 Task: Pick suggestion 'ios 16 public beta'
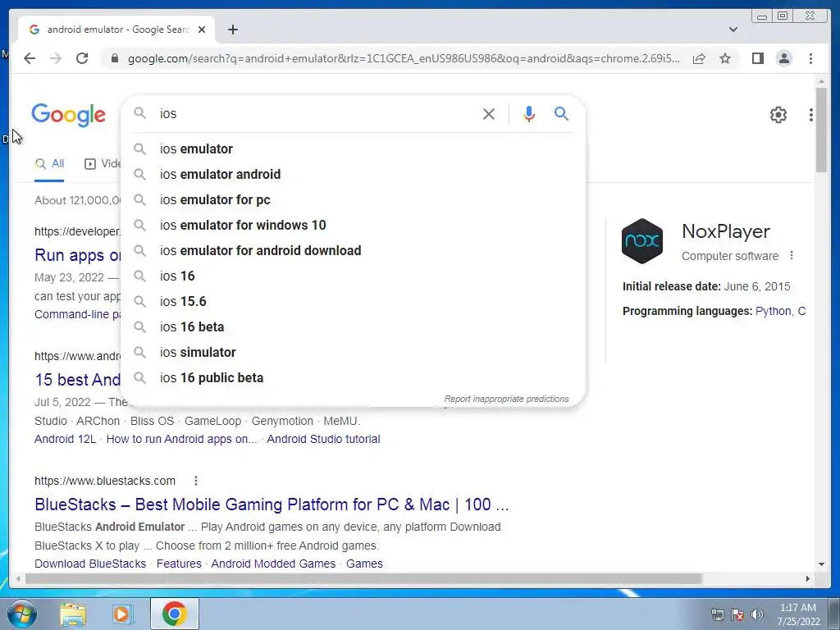click(354, 377)
